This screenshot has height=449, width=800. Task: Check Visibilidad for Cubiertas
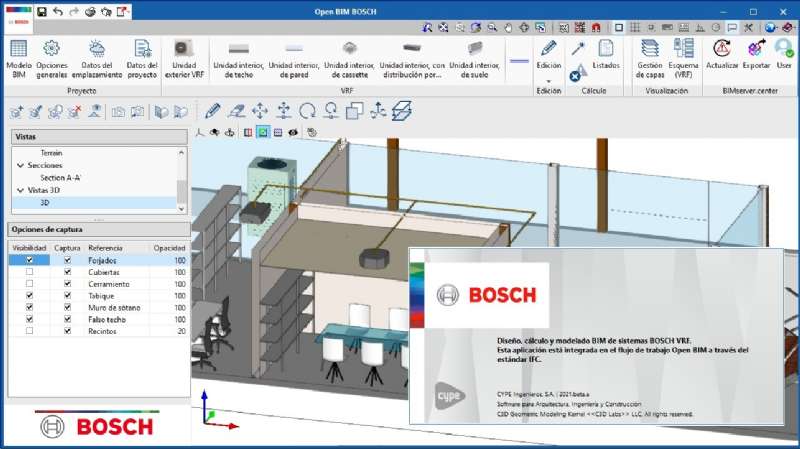(x=29, y=272)
